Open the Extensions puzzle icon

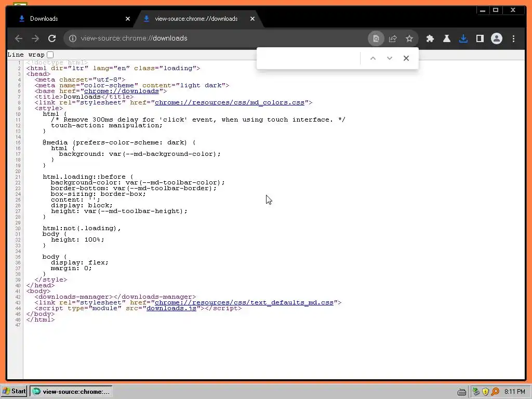430,38
